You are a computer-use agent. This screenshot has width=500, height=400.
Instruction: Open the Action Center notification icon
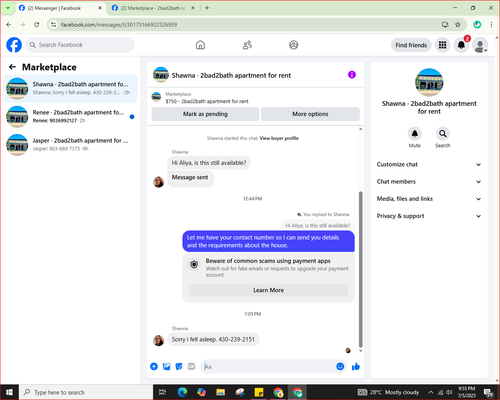(489, 392)
